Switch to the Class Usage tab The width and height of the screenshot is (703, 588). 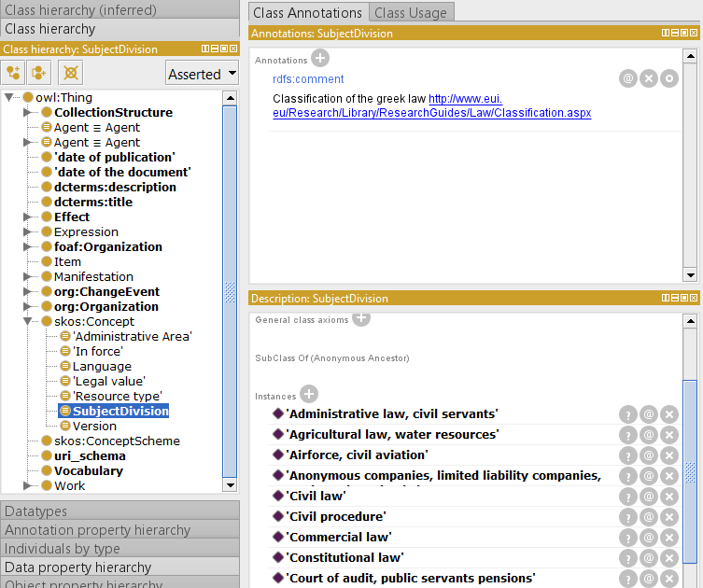(x=411, y=12)
